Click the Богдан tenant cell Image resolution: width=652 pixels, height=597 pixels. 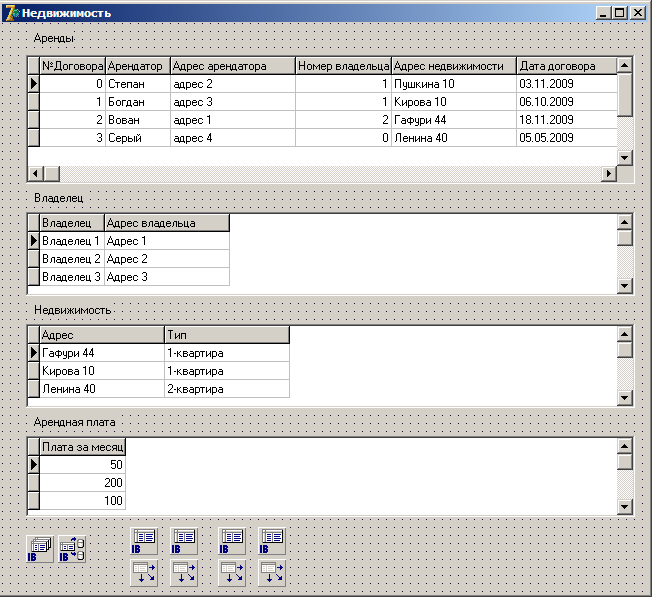point(138,101)
